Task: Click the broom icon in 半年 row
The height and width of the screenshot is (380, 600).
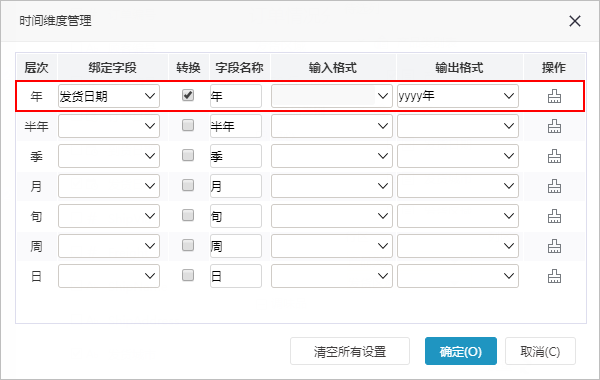Action: tap(554, 126)
